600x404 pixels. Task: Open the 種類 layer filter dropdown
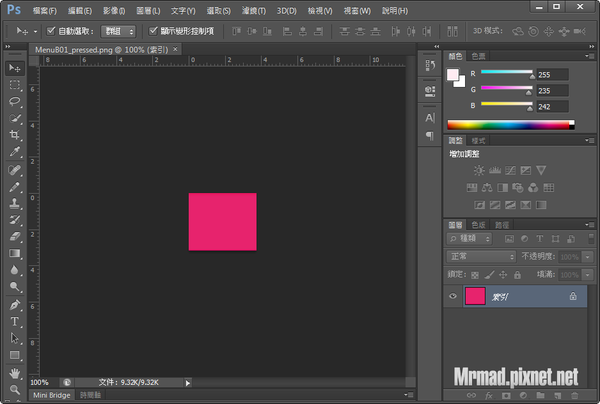click(469, 239)
